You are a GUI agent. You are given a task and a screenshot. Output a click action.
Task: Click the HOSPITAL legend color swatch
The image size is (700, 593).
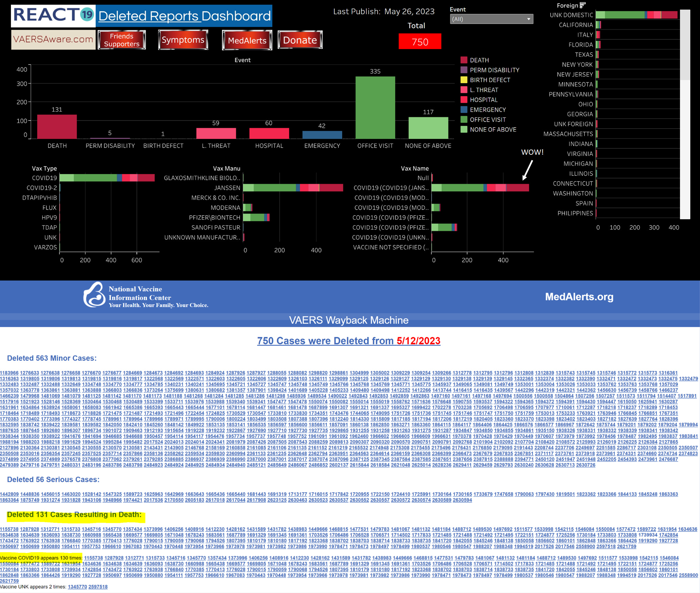pyautogui.click(x=464, y=100)
